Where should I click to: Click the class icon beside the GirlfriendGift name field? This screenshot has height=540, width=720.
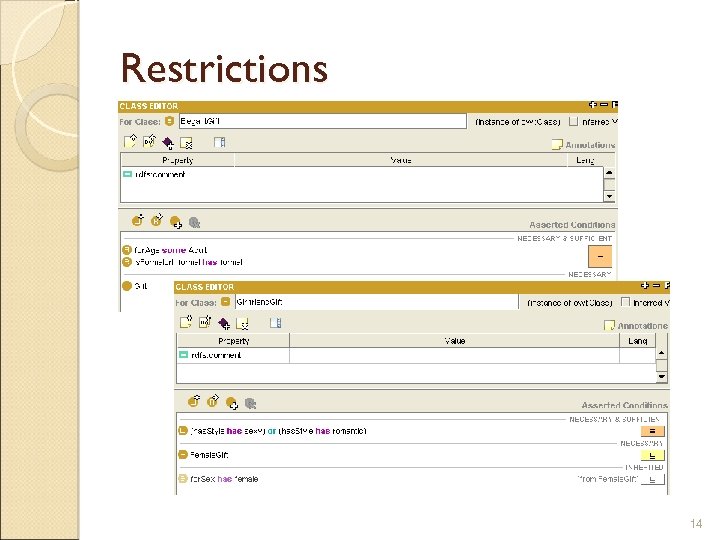coord(225,302)
